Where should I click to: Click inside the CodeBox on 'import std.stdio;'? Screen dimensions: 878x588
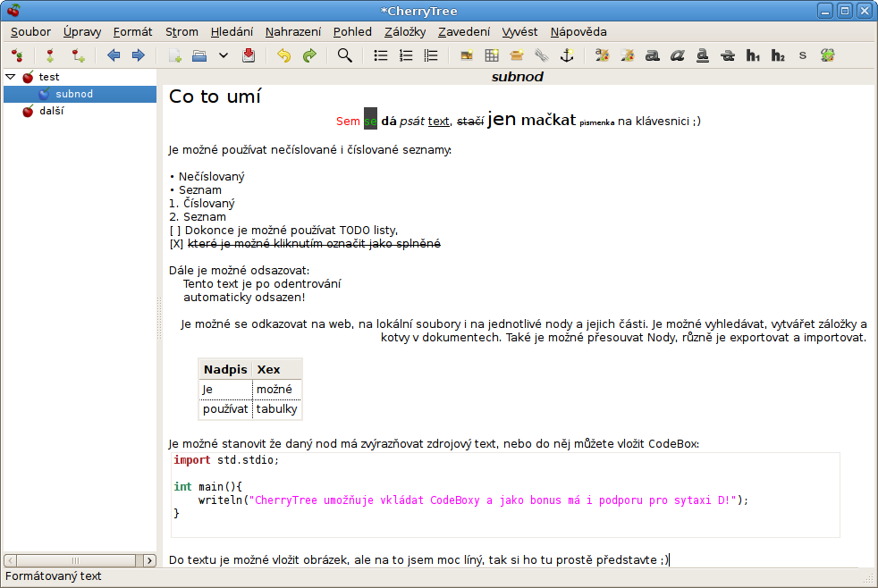tap(225, 460)
